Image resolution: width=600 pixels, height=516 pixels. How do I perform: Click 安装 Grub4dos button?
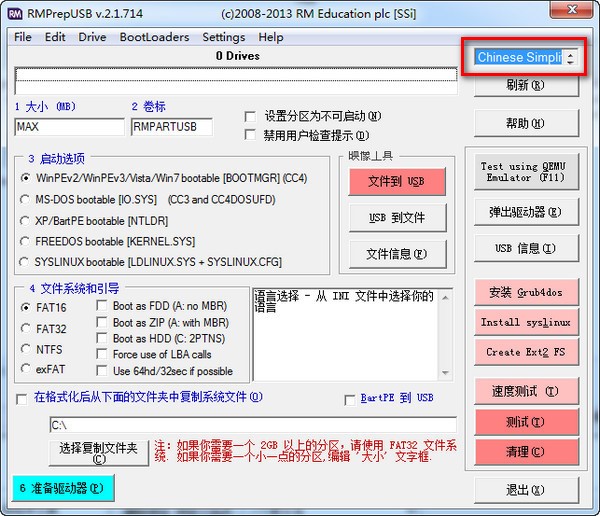coord(526,292)
